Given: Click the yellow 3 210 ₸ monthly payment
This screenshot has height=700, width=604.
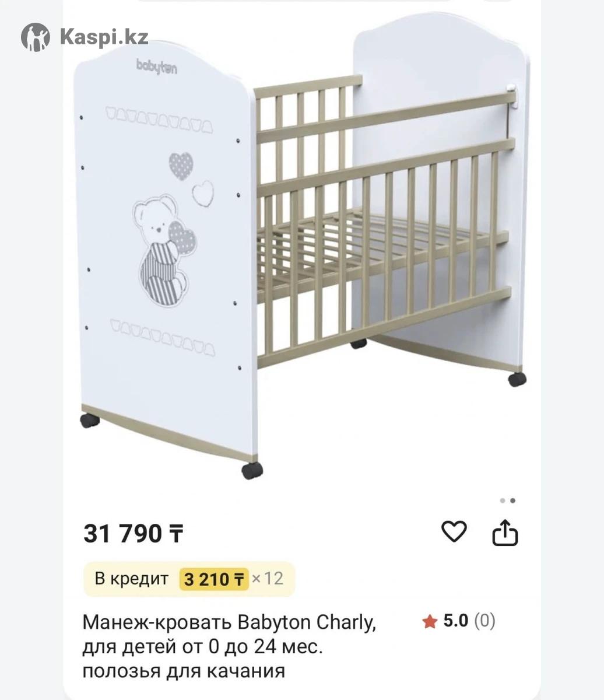Looking at the screenshot, I should pos(214,579).
